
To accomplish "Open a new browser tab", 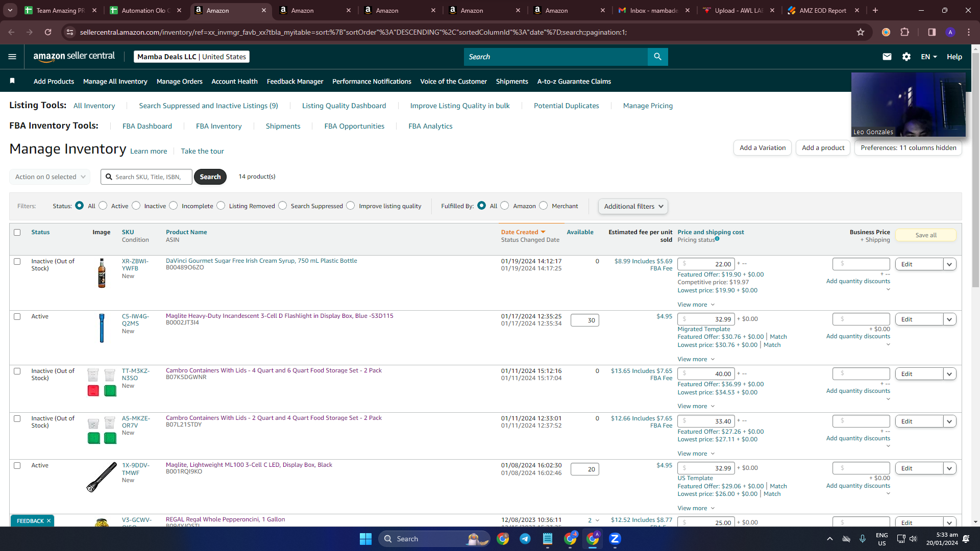I will click(875, 10).
